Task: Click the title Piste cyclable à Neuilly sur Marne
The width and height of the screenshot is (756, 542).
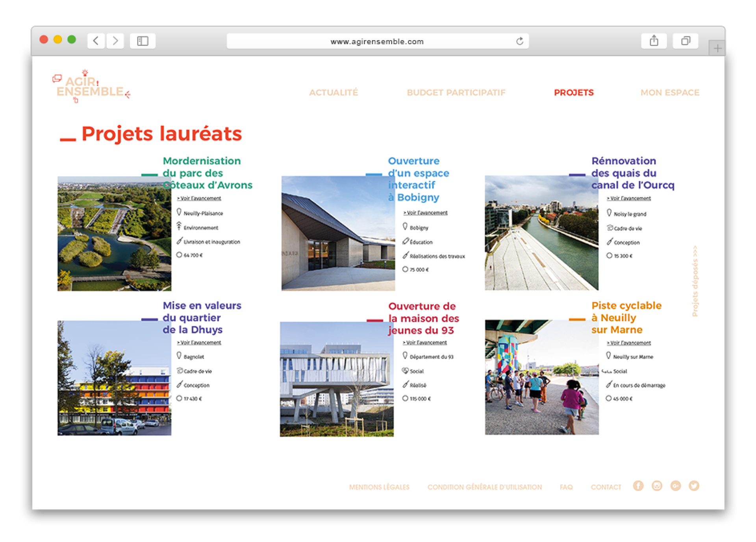Action: tap(626, 317)
